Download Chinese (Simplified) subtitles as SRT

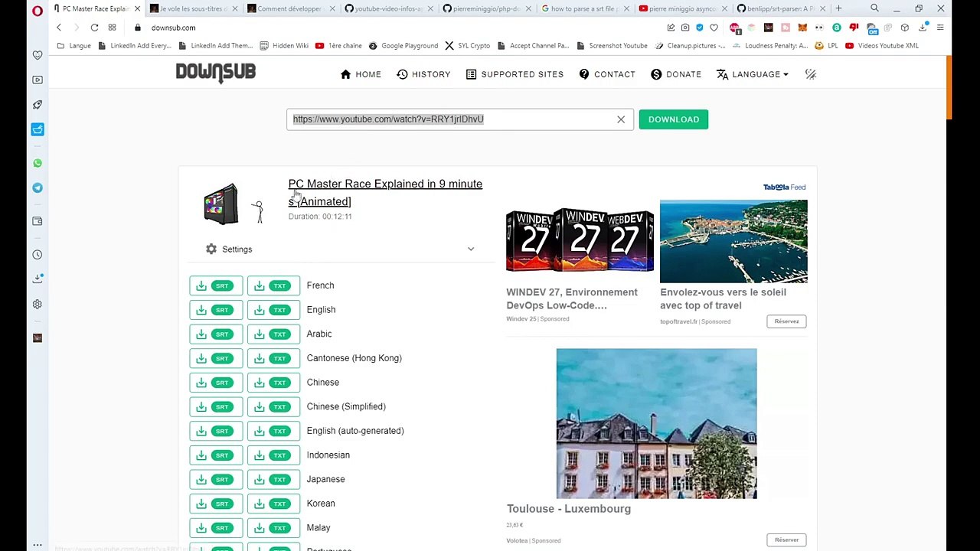[x=216, y=406]
